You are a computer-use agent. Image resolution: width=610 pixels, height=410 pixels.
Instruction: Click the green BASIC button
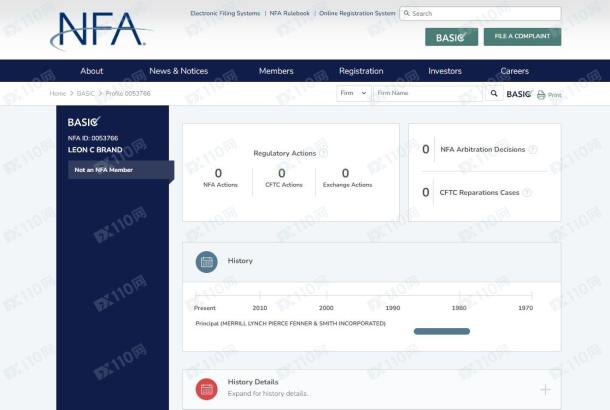click(x=451, y=37)
